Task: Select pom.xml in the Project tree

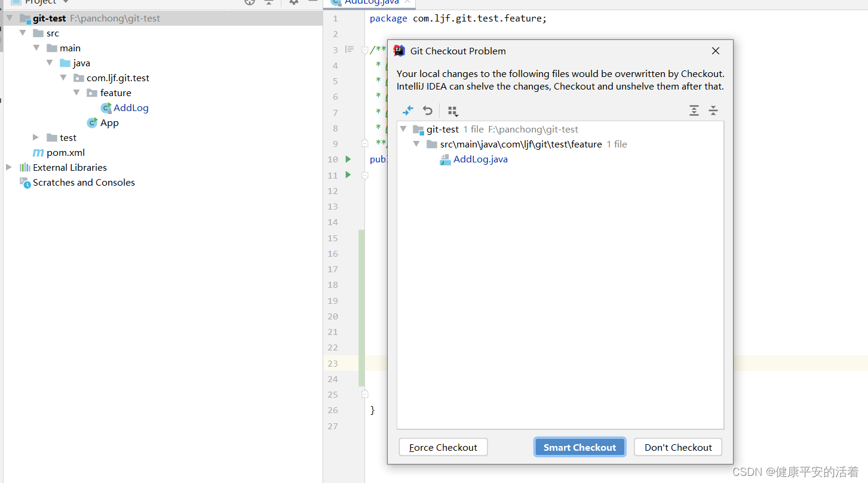Action: coord(65,152)
